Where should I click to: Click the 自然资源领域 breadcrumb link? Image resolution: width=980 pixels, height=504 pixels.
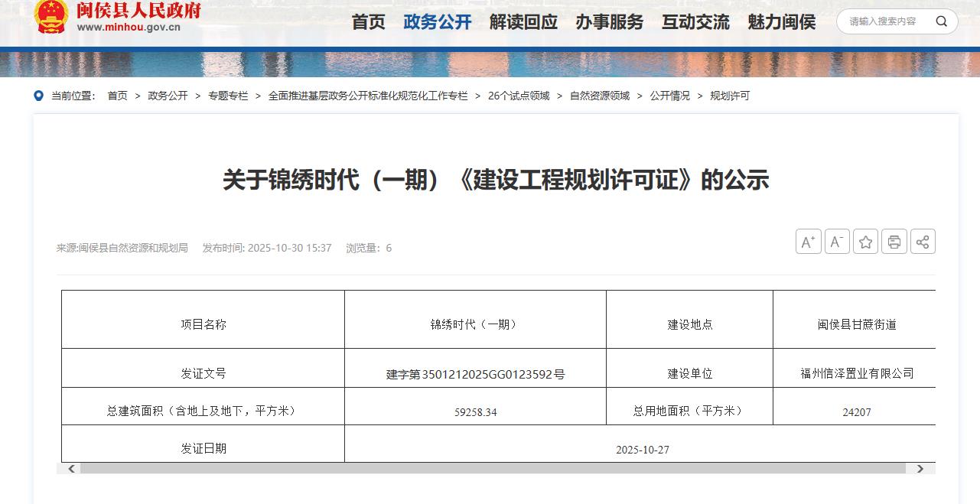600,96
